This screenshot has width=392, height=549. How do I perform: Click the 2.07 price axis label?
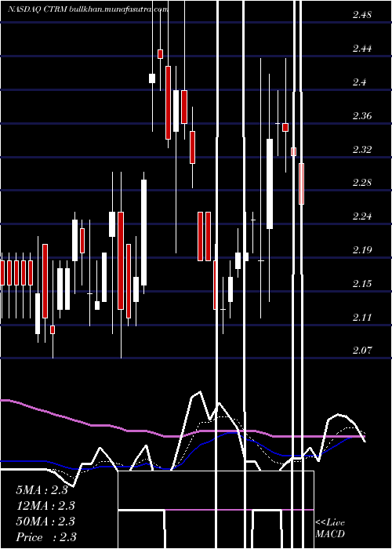362,351
